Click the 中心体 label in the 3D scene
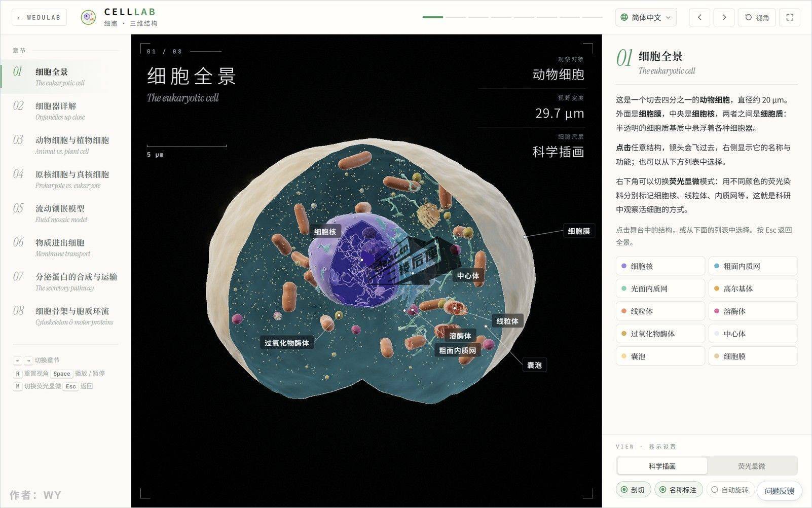This screenshot has width=812, height=508. (x=467, y=276)
